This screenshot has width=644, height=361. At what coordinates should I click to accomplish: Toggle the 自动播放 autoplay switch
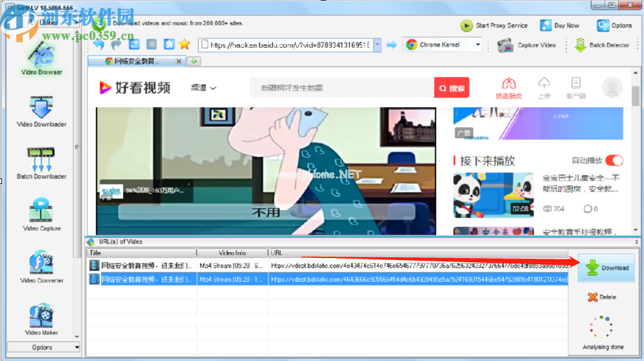point(614,160)
